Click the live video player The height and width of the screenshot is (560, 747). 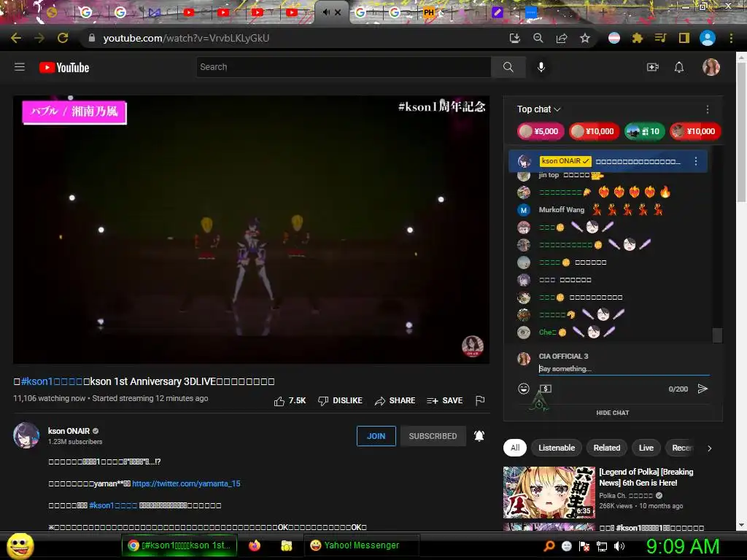251,230
